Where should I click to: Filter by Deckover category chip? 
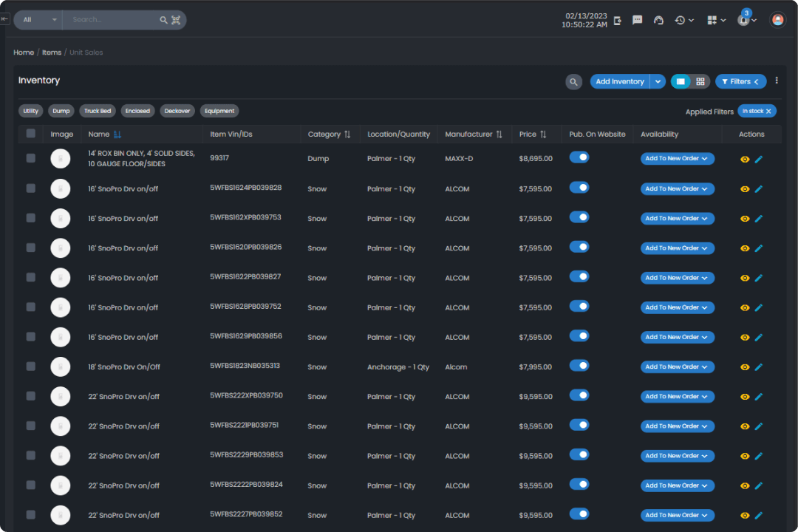(177, 111)
